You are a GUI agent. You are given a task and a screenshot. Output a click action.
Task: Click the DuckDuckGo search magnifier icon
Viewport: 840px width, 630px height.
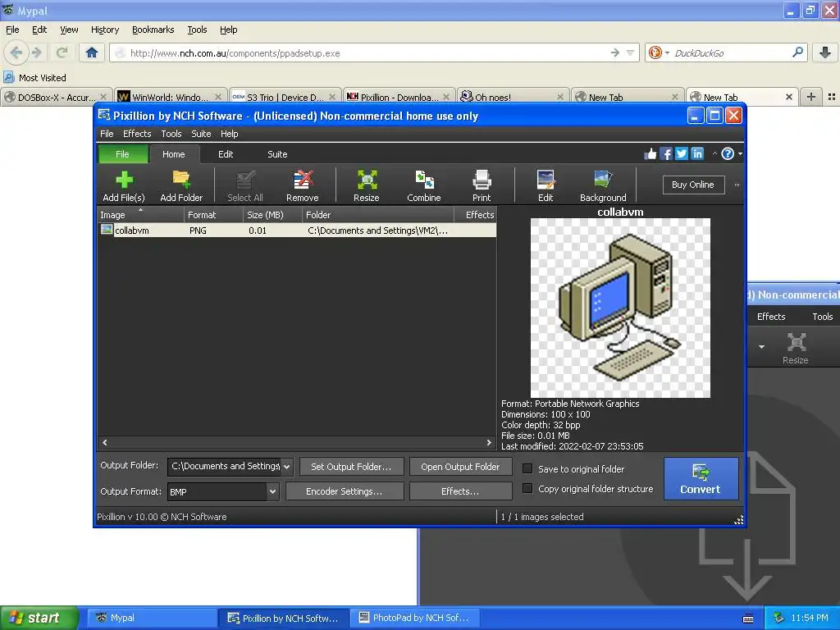pos(797,52)
